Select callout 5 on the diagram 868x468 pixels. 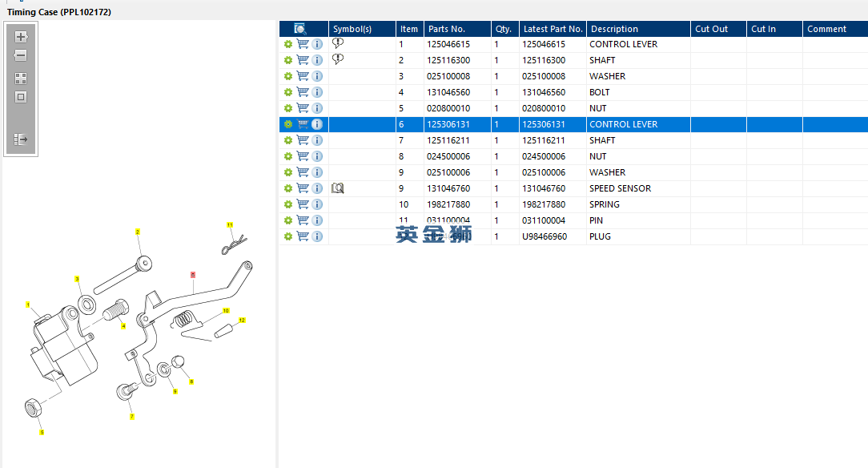42,432
